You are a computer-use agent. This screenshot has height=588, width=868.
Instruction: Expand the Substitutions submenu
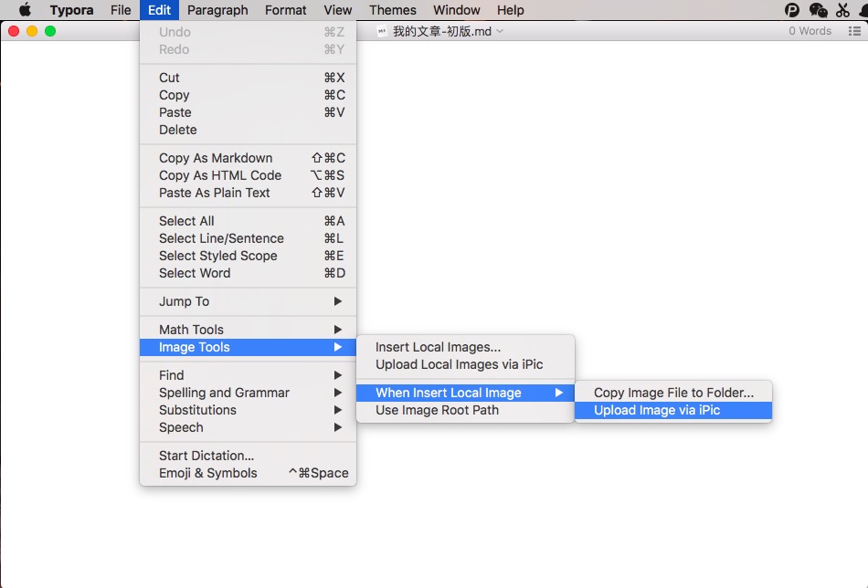(248, 410)
